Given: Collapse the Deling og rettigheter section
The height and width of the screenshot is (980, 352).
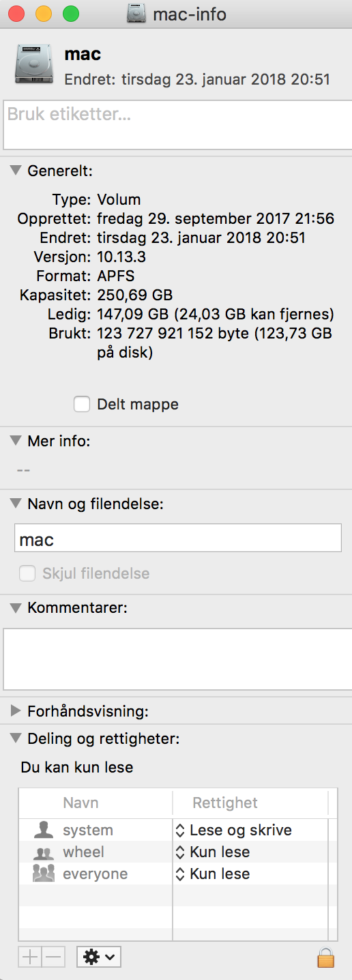Looking at the screenshot, I should coord(16,738).
